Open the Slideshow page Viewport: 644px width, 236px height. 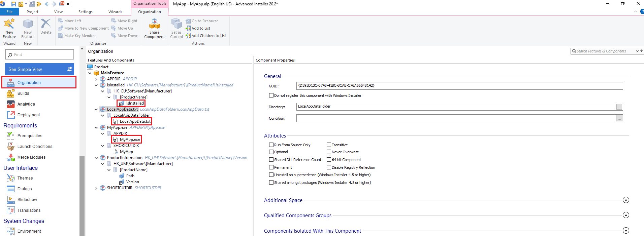coord(27,200)
